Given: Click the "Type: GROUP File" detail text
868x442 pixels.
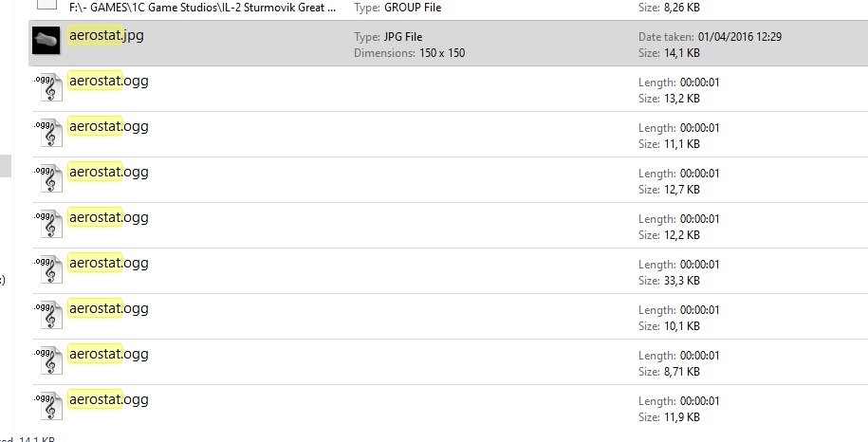Looking at the screenshot, I should pyautogui.click(x=397, y=8).
